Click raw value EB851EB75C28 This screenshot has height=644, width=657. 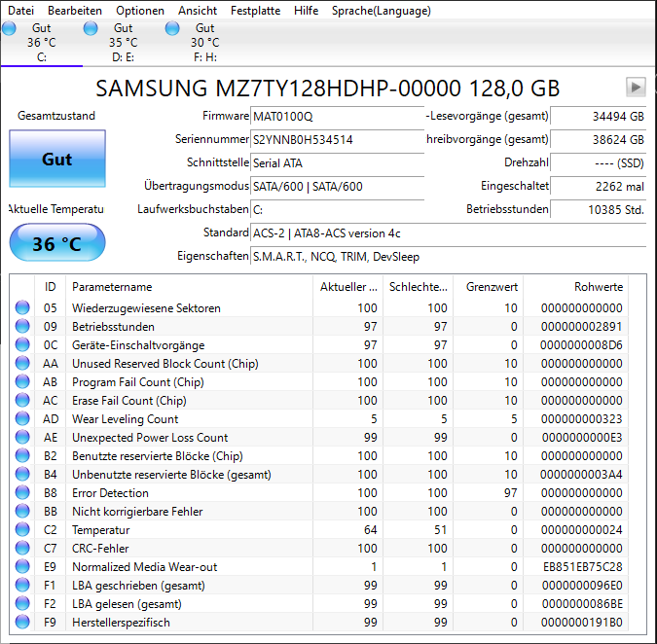(x=582, y=567)
